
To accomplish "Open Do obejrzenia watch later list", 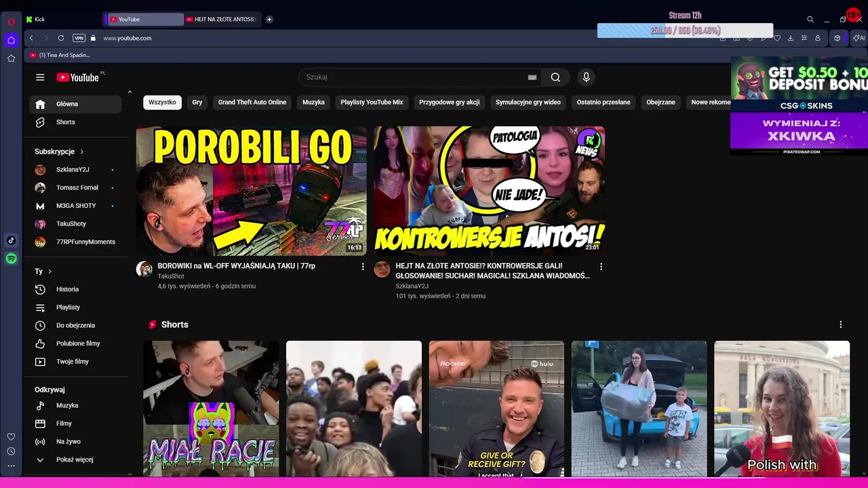I will (75, 325).
